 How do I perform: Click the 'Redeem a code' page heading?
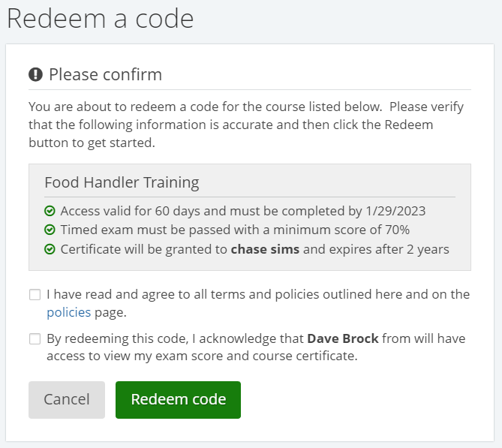[x=100, y=19]
